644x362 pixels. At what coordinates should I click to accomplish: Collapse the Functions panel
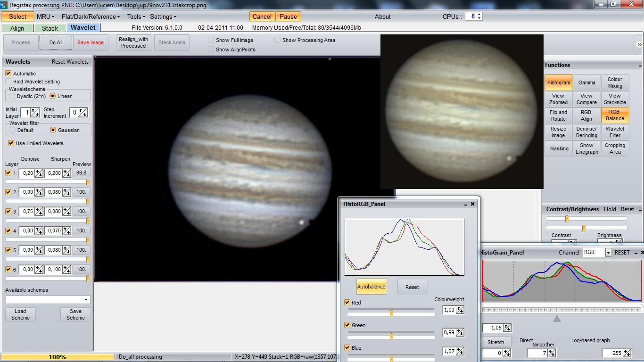coord(640,66)
